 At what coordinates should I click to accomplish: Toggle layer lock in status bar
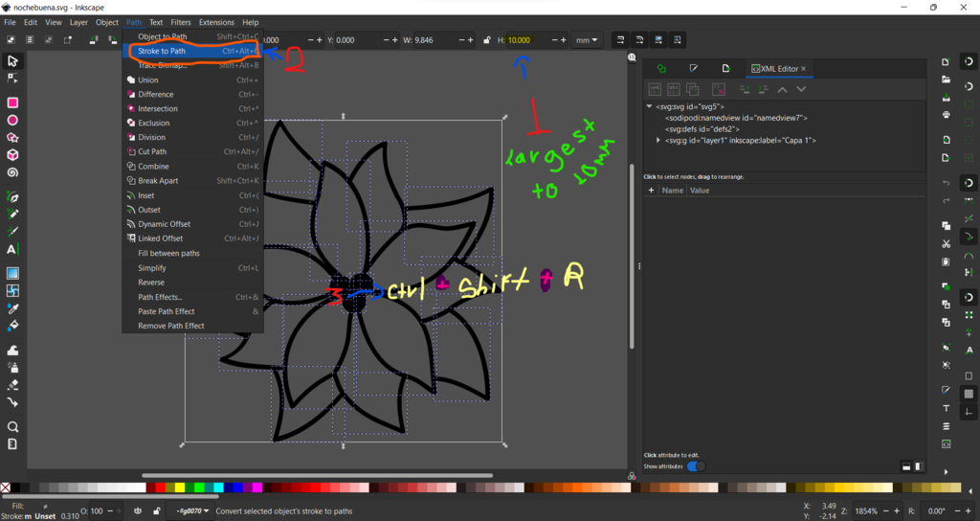point(155,510)
